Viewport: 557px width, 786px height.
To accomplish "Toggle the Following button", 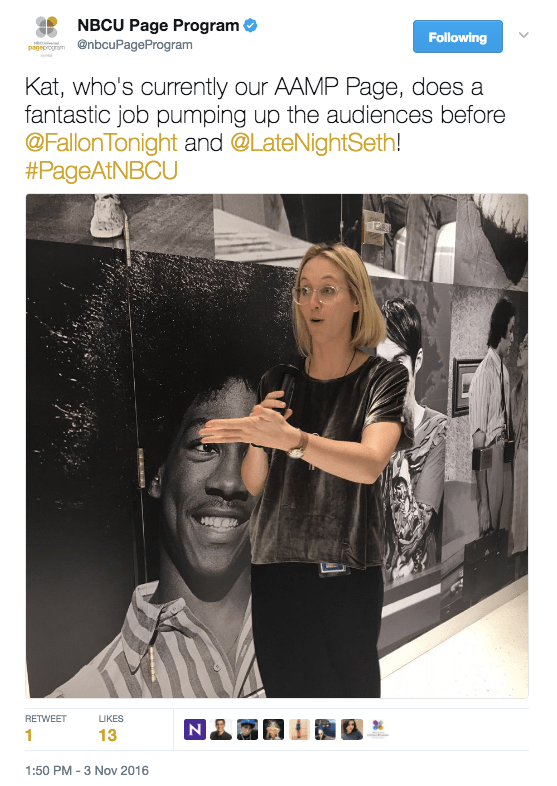I will pyautogui.click(x=457, y=37).
